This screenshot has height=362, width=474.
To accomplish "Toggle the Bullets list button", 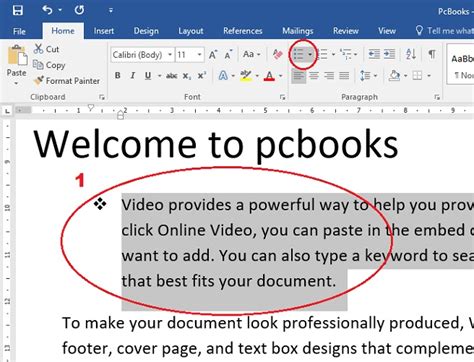I will click(x=298, y=54).
